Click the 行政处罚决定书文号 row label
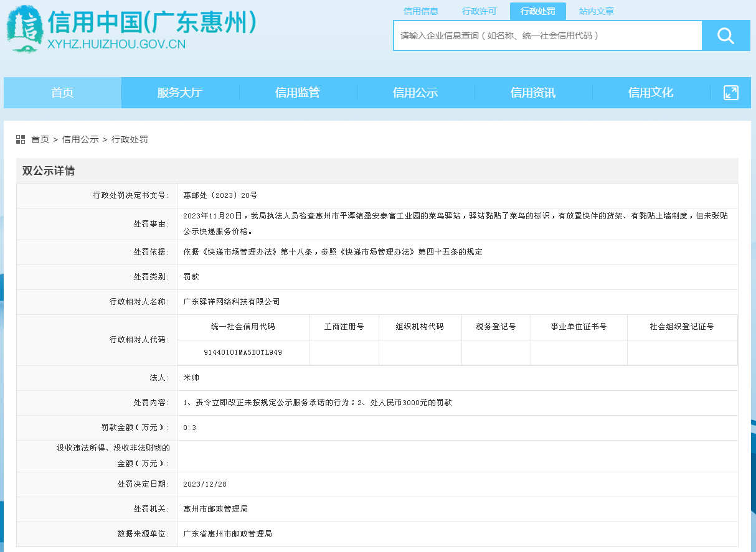756x552 pixels. click(x=131, y=195)
